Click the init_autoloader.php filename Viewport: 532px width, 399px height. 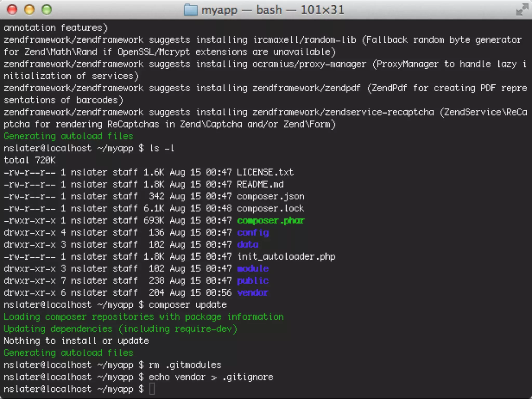pos(286,257)
